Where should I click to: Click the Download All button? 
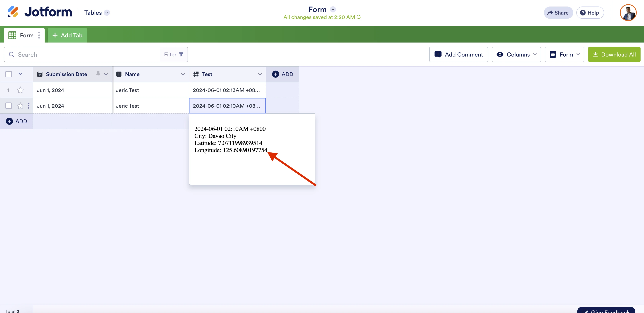point(614,54)
